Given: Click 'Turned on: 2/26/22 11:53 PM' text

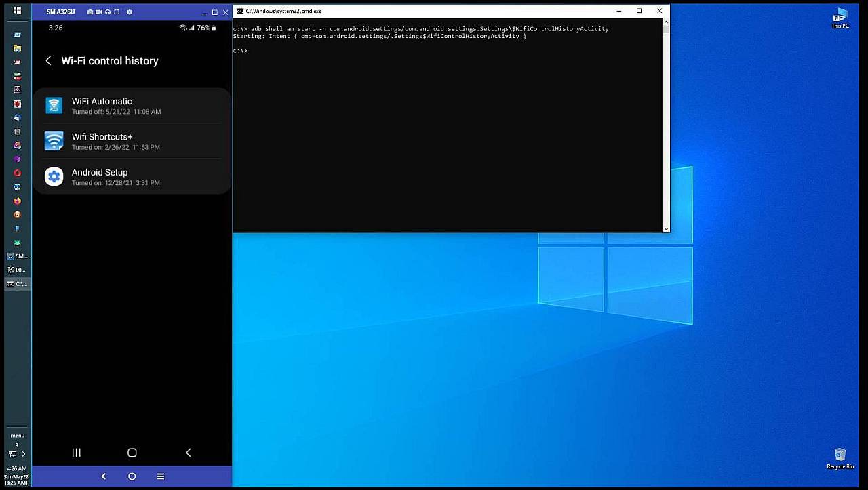Looking at the screenshot, I should click(116, 148).
